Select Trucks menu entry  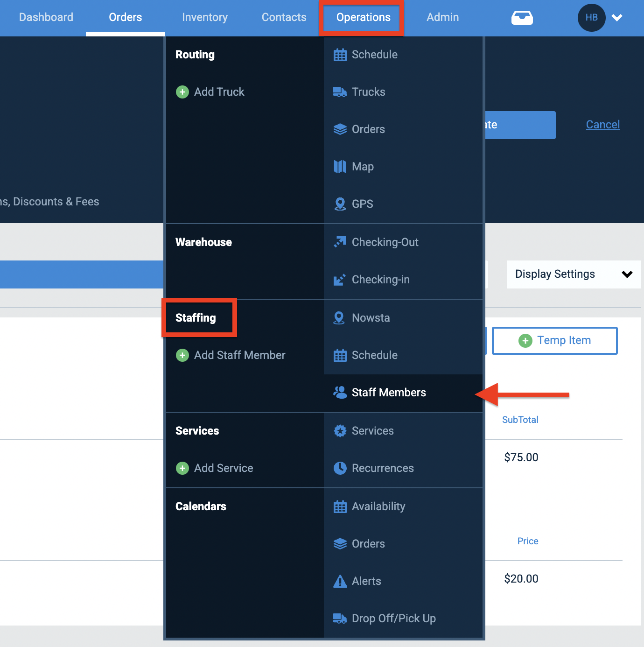tap(403, 92)
